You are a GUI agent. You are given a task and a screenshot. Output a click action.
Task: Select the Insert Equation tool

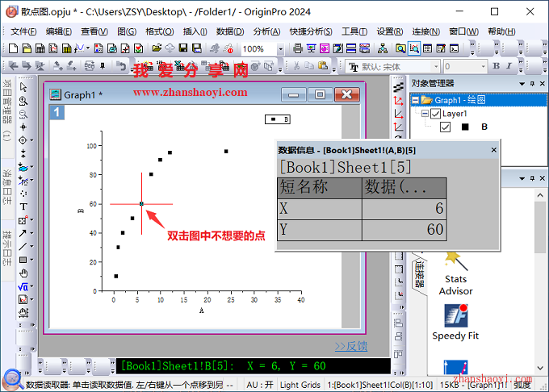click(23, 287)
